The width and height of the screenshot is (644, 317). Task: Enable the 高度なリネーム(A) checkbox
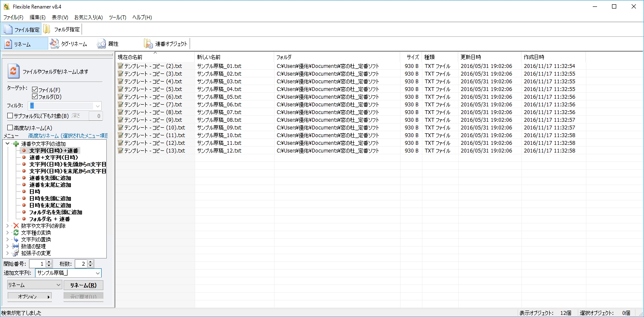pyautogui.click(x=10, y=128)
